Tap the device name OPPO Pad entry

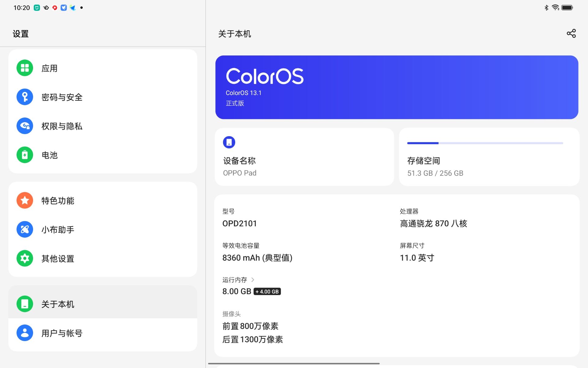pyautogui.click(x=239, y=173)
